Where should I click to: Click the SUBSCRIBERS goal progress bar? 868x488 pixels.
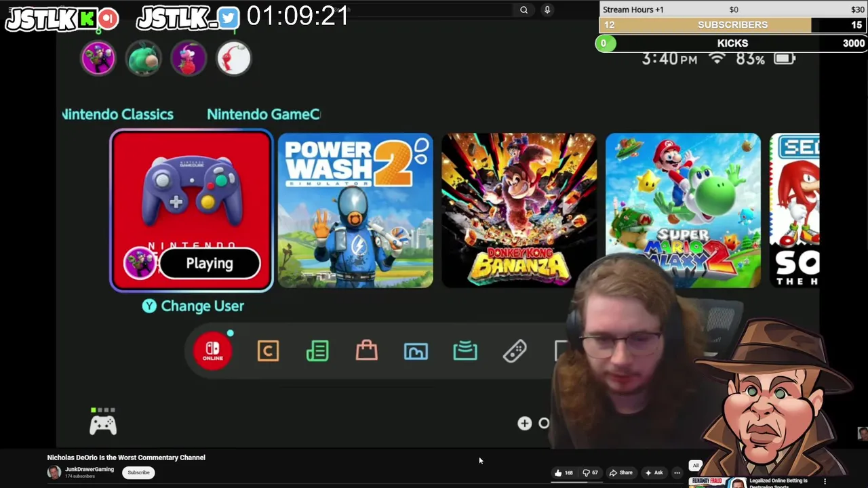coord(733,25)
